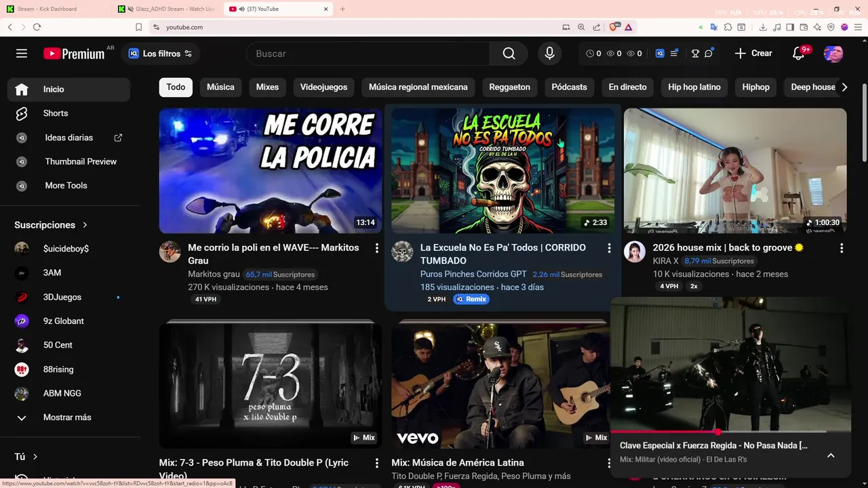The height and width of the screenshot is (488, 868).
Task: Click the blue vidIQ logo in the stats bar
Action: point(660,54)
